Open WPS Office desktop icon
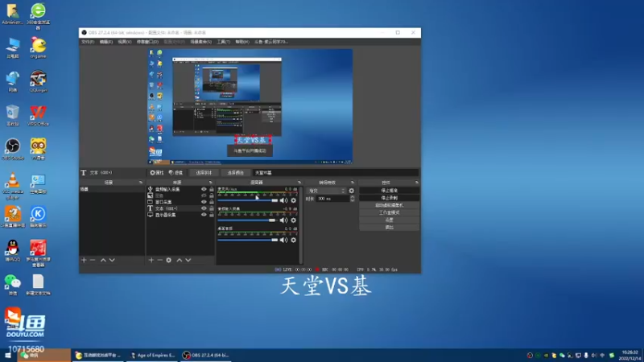The image size is (644, 362). point(38,115)
